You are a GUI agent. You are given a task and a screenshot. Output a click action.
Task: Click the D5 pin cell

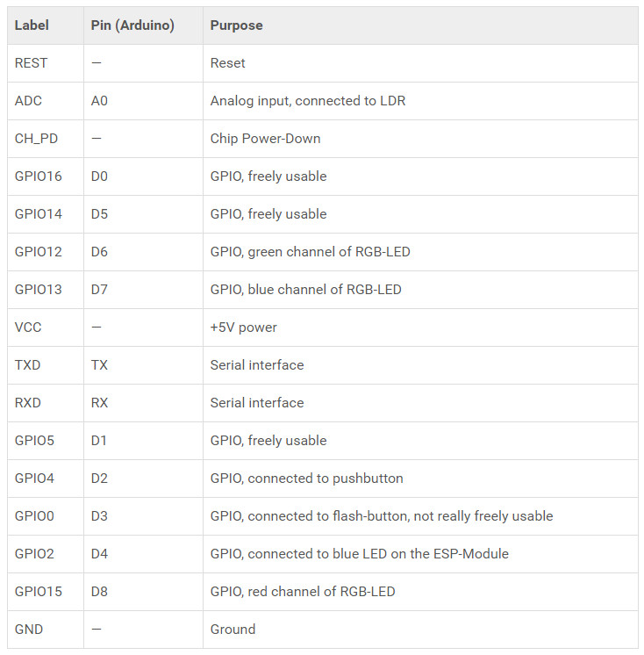click(x=143, y=214)
